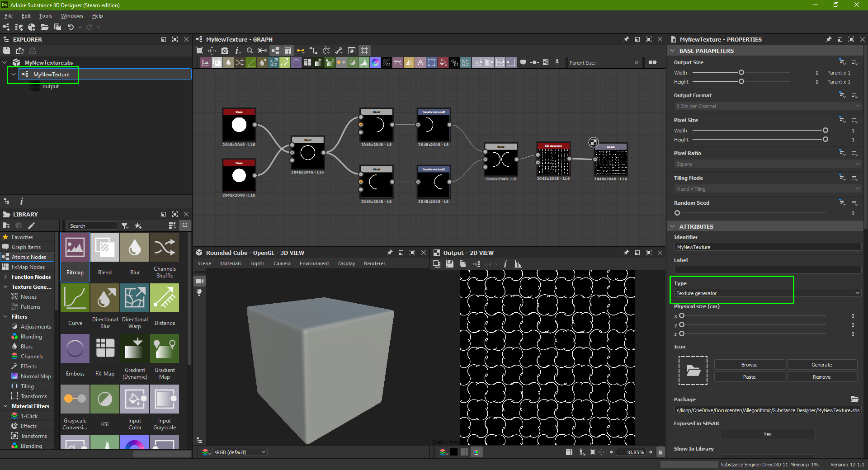Collapse the MyNewTexture.sbs package tree
The height and width of the screenshot is (470, 868).
coord(5,62)
